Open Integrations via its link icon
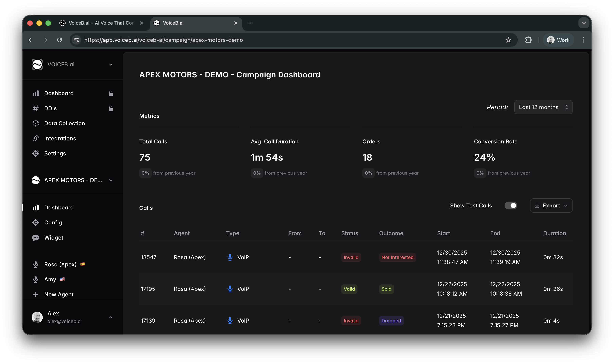 pos(36,138)
